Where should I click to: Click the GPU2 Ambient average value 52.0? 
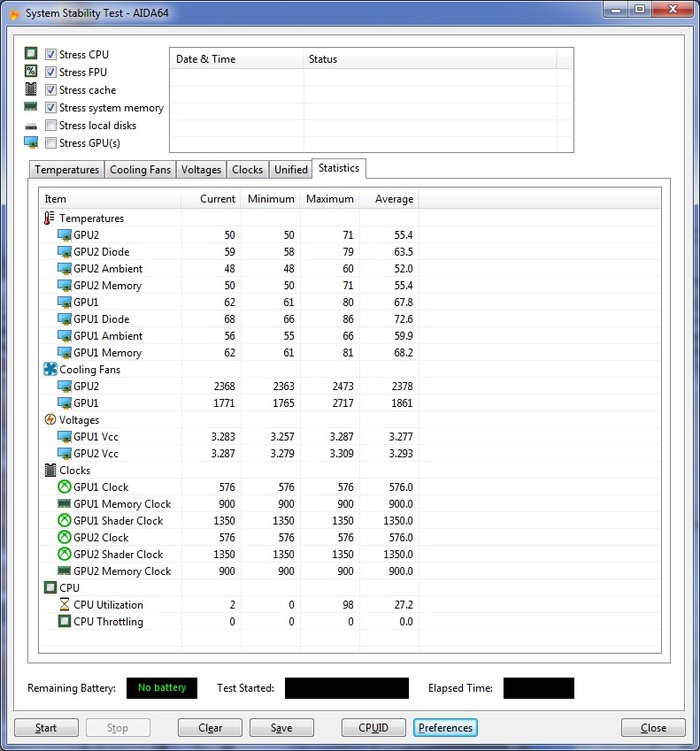404,269
